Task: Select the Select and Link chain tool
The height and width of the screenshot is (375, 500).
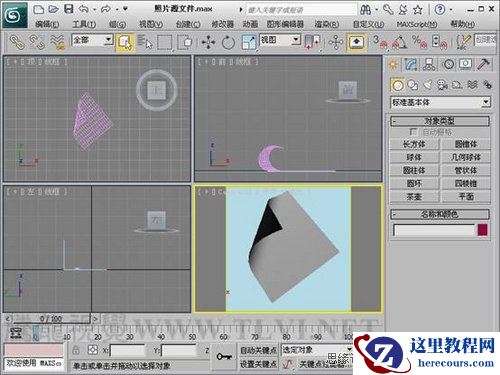Action: pyautogui.click(x=17, y=42)
